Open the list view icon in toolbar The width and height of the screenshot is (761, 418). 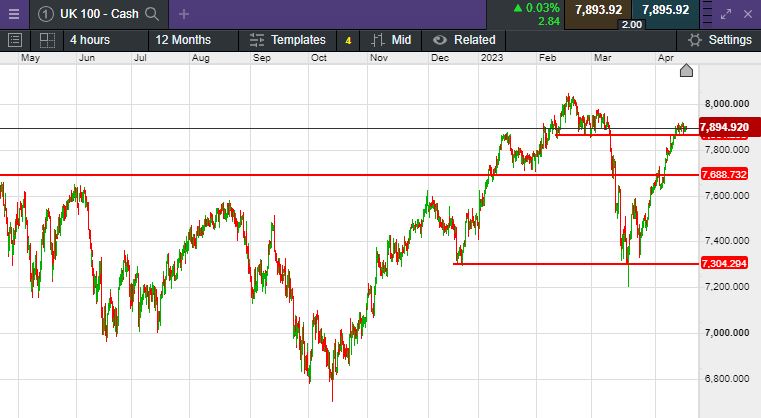(x=15, y=40)
